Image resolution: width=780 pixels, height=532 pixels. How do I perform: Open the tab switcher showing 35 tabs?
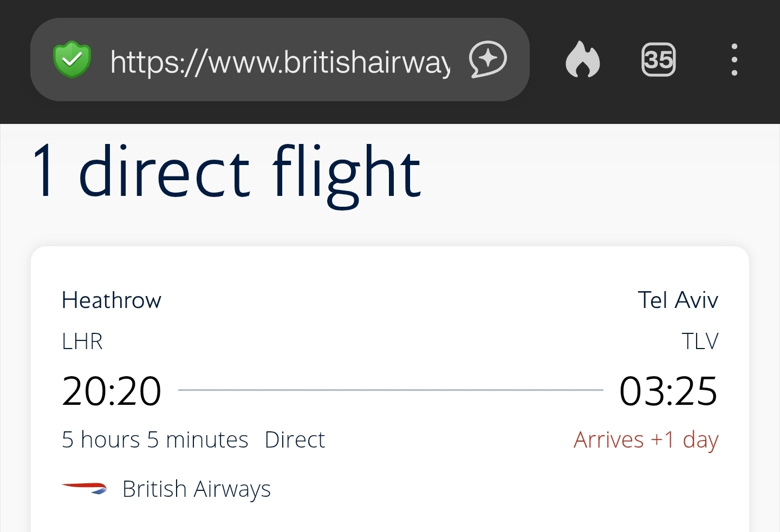click(x=658, y=60)
